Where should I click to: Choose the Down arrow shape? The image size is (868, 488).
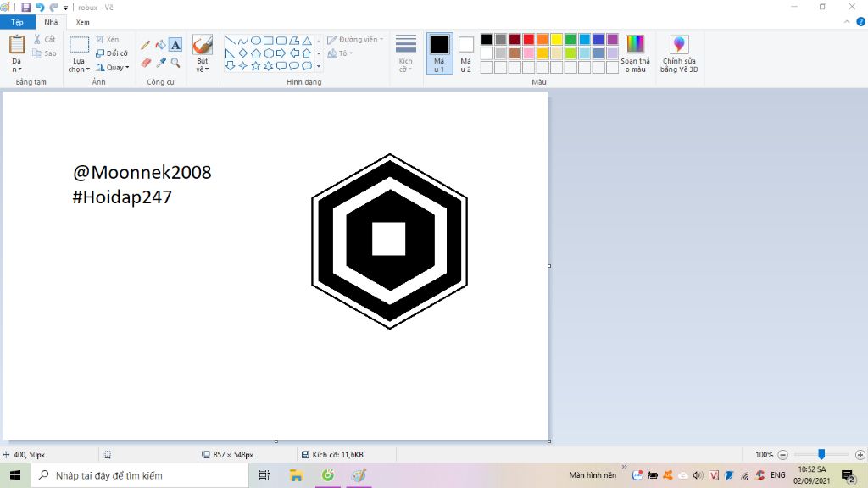231,66
